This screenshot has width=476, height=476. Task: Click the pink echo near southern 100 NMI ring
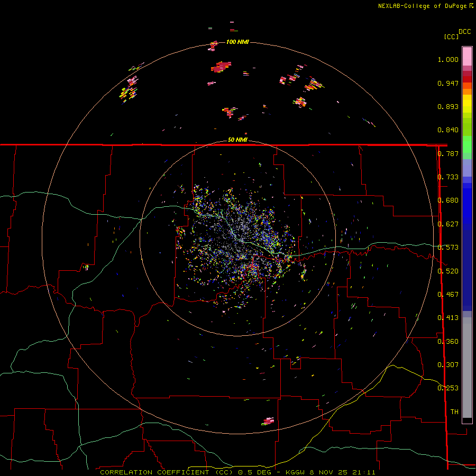coord(268,421)
